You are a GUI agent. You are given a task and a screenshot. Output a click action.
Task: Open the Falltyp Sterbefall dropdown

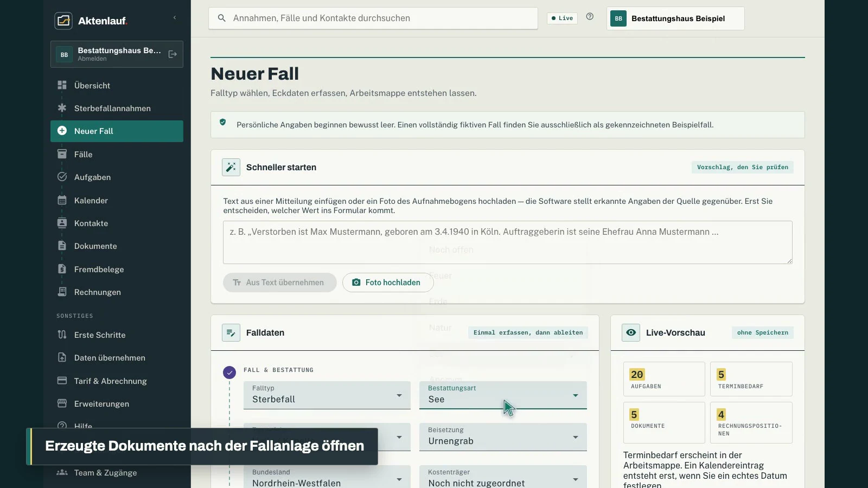(327, 395)
